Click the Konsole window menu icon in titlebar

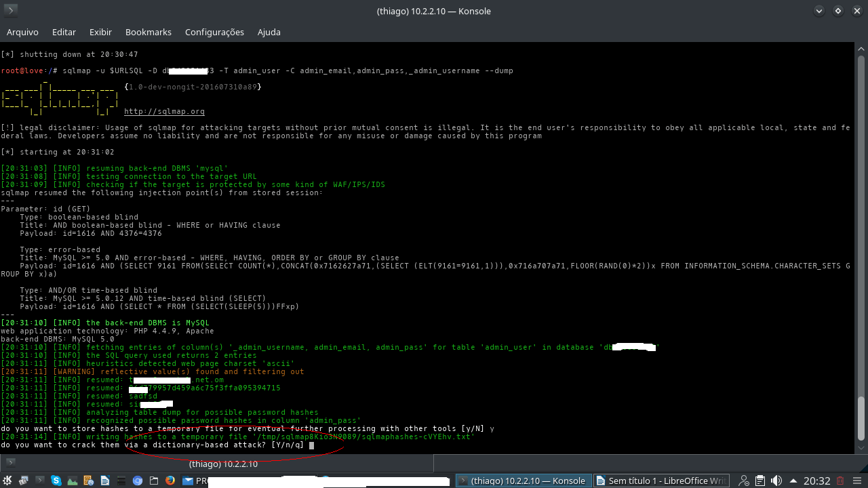tap(10, 10)
